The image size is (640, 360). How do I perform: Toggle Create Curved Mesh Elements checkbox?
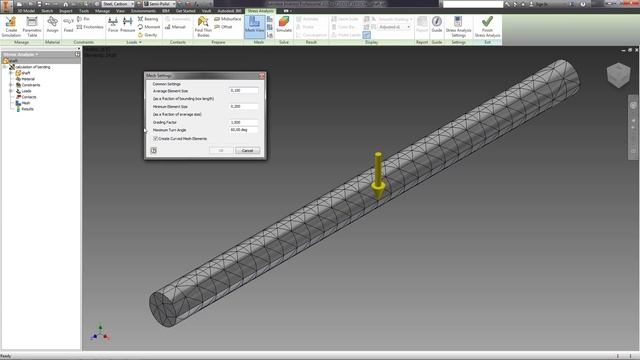click(x=155, y=139)
